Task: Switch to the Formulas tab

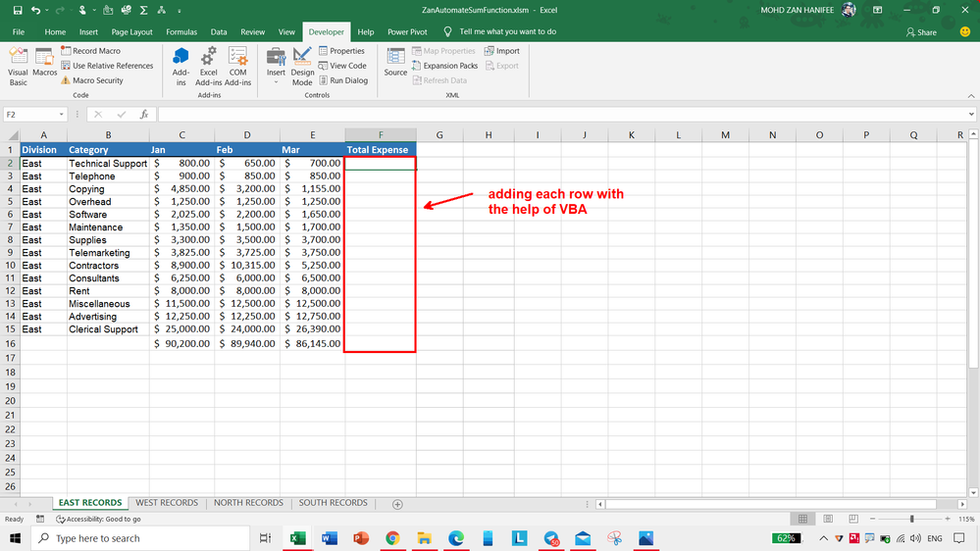Action: [181, 31]
